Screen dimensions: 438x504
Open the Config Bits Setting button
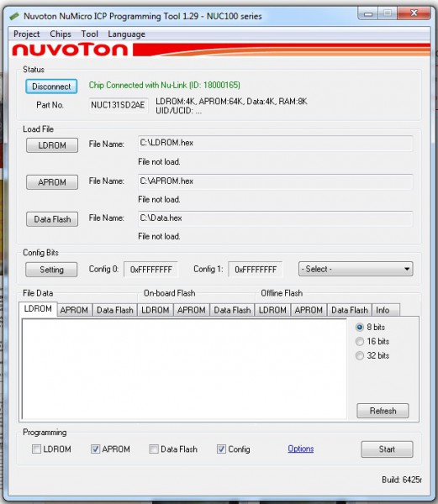tap(51, 270)
